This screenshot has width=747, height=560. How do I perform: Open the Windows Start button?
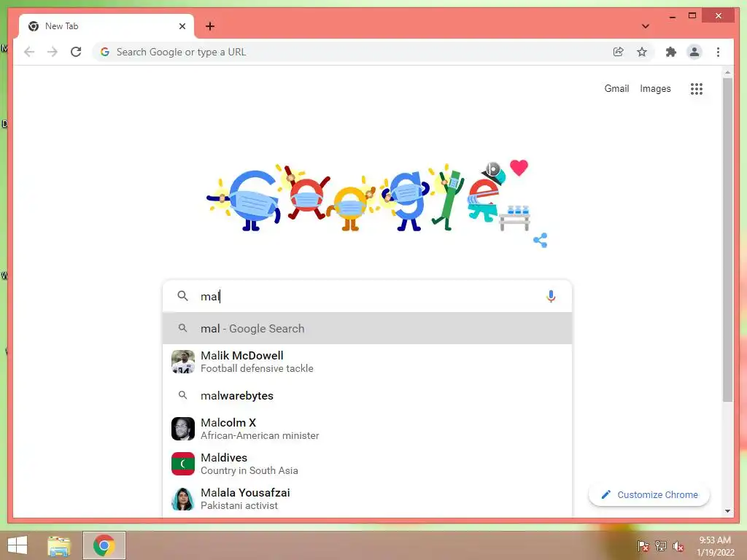(18, 545)
